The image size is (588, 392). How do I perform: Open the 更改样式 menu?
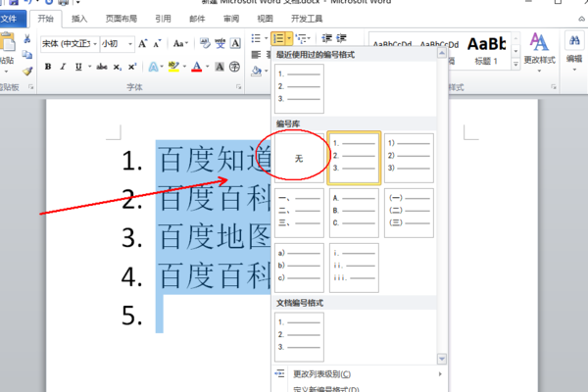(539, 52)
